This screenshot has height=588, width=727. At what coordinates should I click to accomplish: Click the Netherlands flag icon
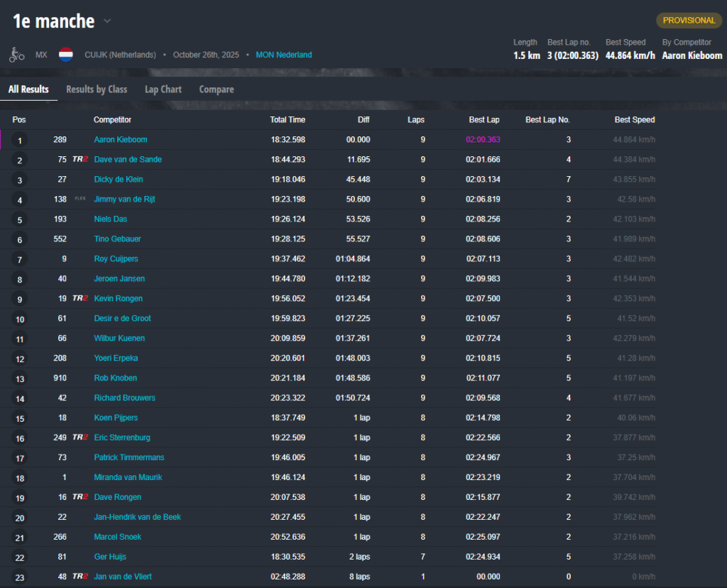tap(66, 55)
